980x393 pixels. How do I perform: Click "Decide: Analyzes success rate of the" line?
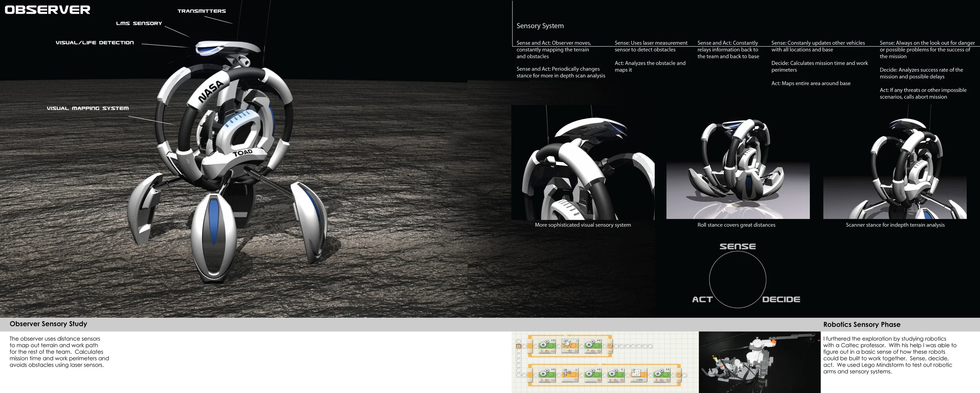coord(921,70)
